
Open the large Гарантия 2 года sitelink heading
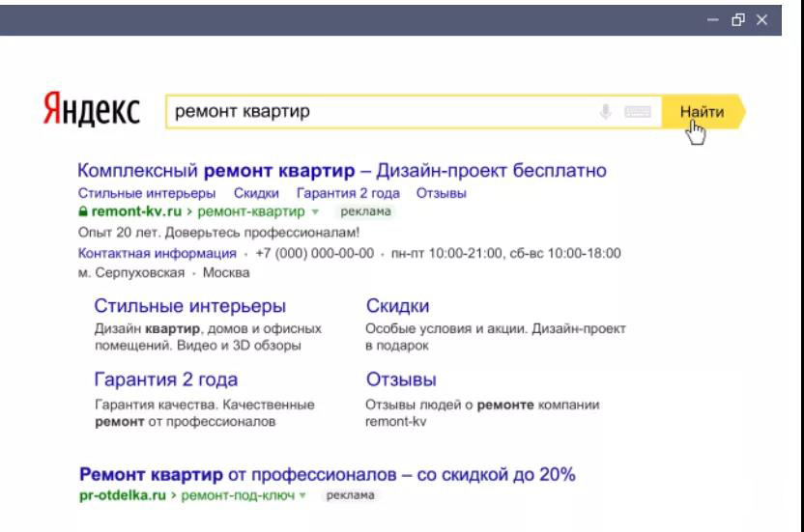coord(165,378)
